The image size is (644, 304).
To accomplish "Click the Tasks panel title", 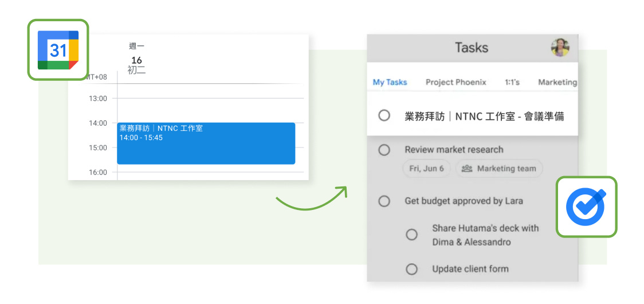I will [472, 48].
